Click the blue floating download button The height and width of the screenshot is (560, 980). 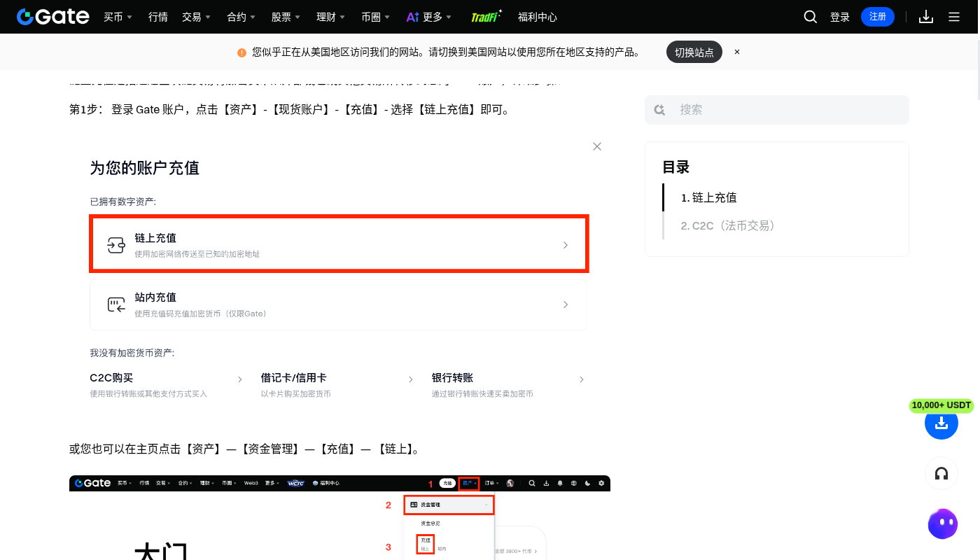pyautogui.click(x=941, y=423)
